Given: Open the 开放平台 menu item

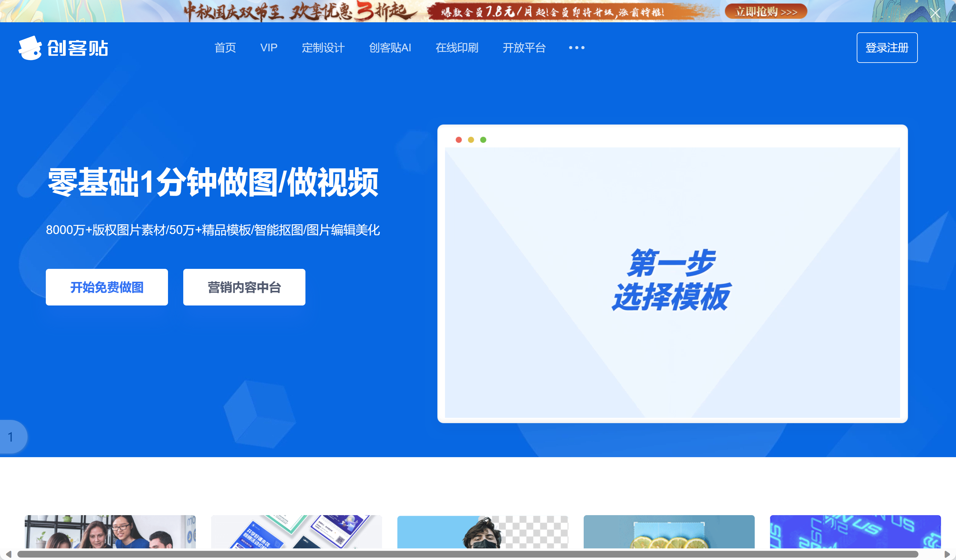Looking at the screenshot, I should tap(524, 48).
